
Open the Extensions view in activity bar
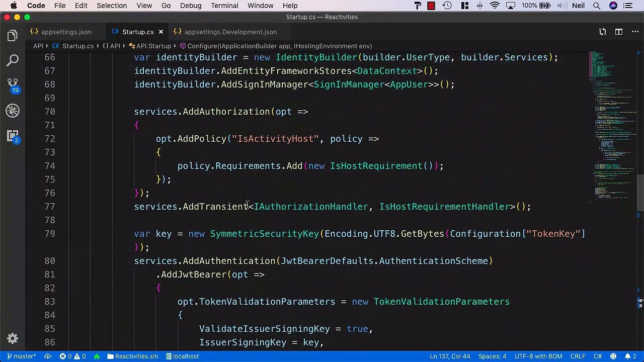[13, 136]
